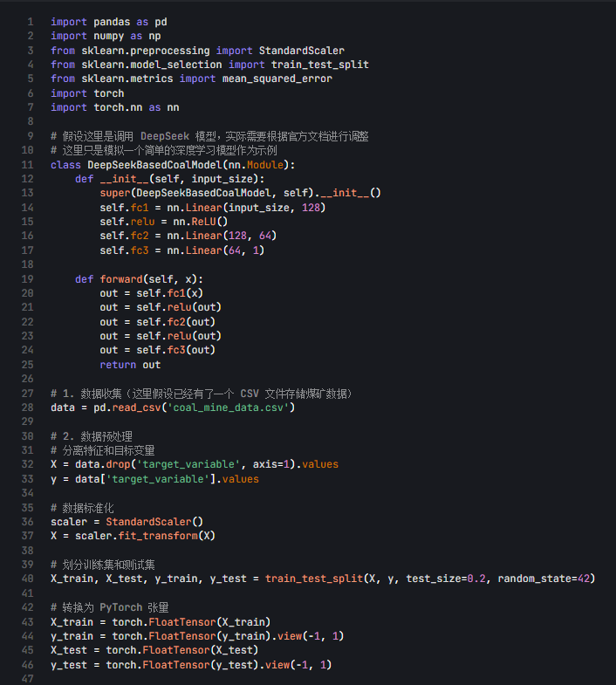Click 'FloatTensor' on line 43
The width and height of the screenshot is (616, 685).
click(x=182, y=622)
